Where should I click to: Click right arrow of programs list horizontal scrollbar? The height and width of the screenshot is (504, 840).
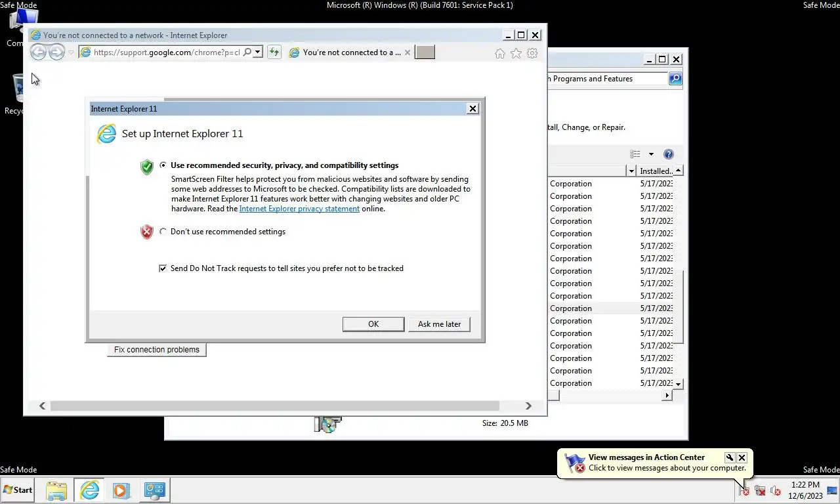tap(667, 395)
